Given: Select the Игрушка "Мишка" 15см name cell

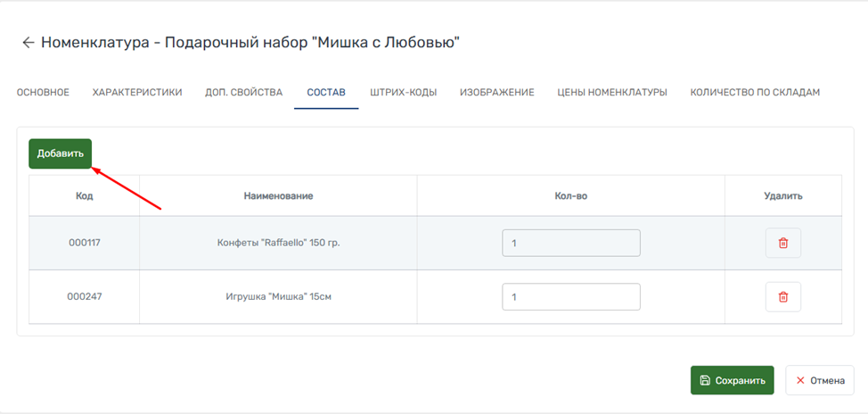Looking at the screenshot, I should (x=278, y=297).
